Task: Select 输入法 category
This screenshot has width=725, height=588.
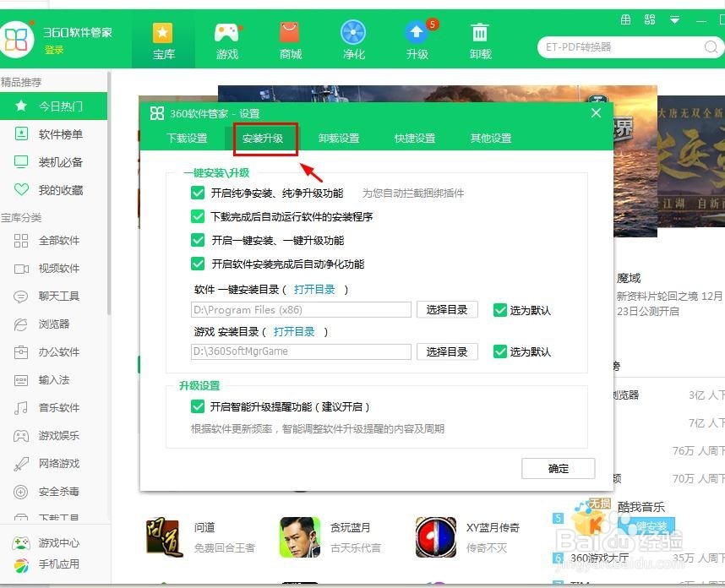Action: pos(53,380)
